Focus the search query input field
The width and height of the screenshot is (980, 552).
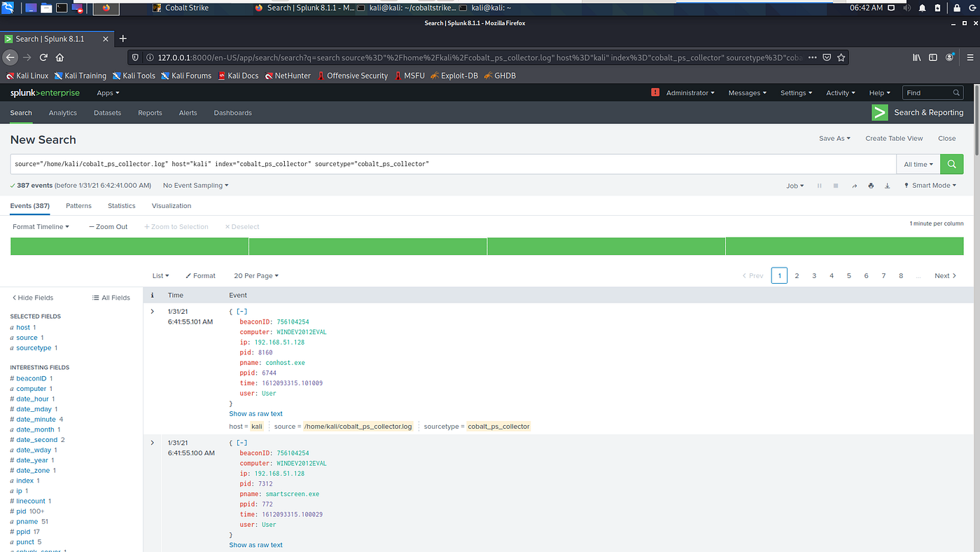coord(453,164)
